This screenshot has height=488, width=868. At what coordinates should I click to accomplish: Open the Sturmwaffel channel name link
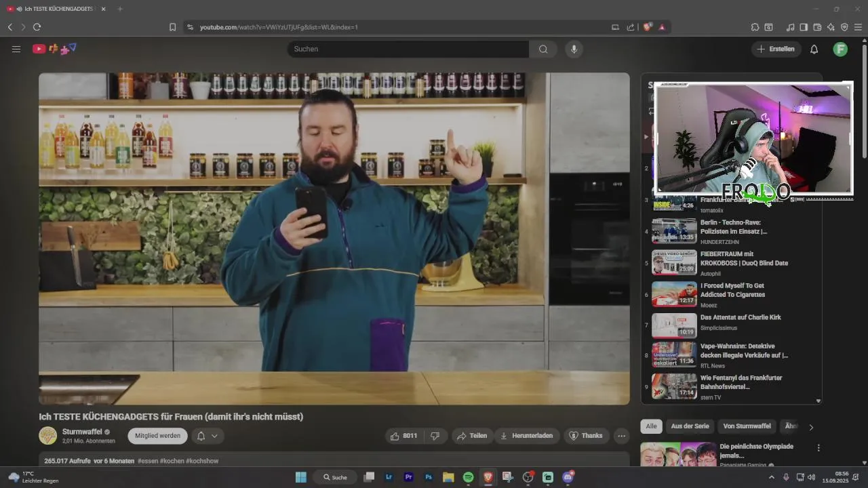coord(81,432)
